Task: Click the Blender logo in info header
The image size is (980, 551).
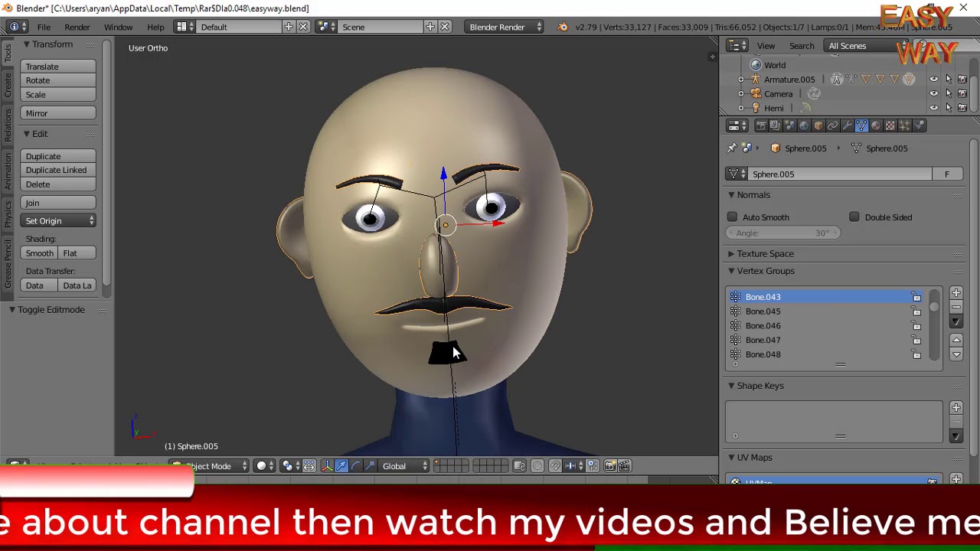Action: [563, 27]
